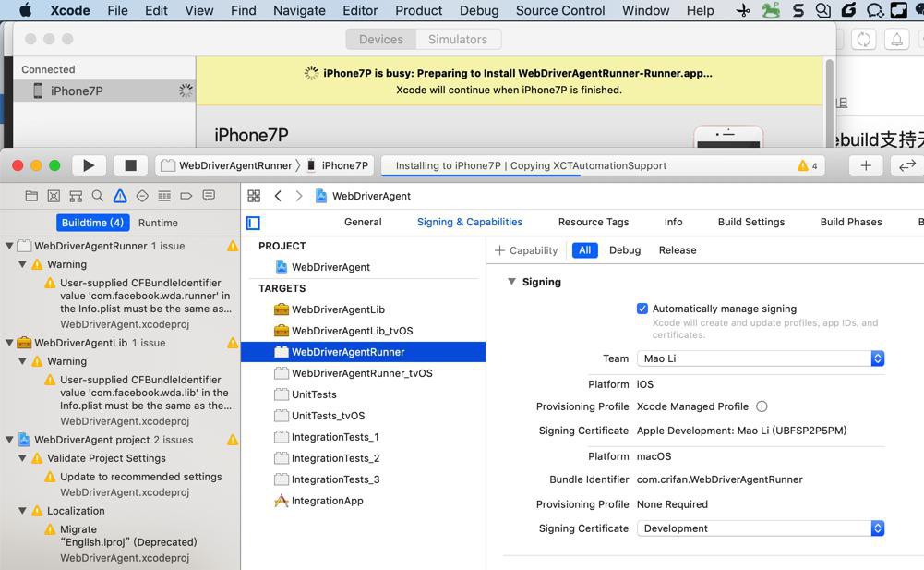Select the WebDriverAgent project entry
This screenshot has width=924, height=570.
point(363,267)
